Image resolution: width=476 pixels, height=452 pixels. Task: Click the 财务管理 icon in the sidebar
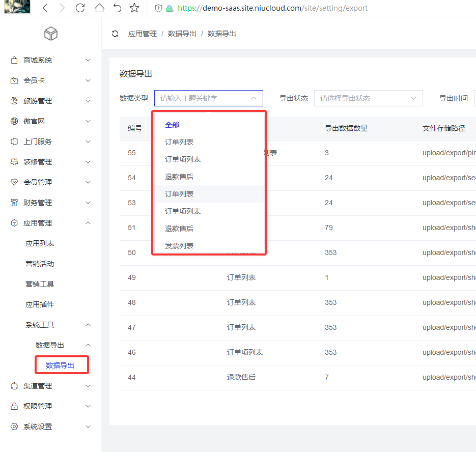tap(14, 203)
